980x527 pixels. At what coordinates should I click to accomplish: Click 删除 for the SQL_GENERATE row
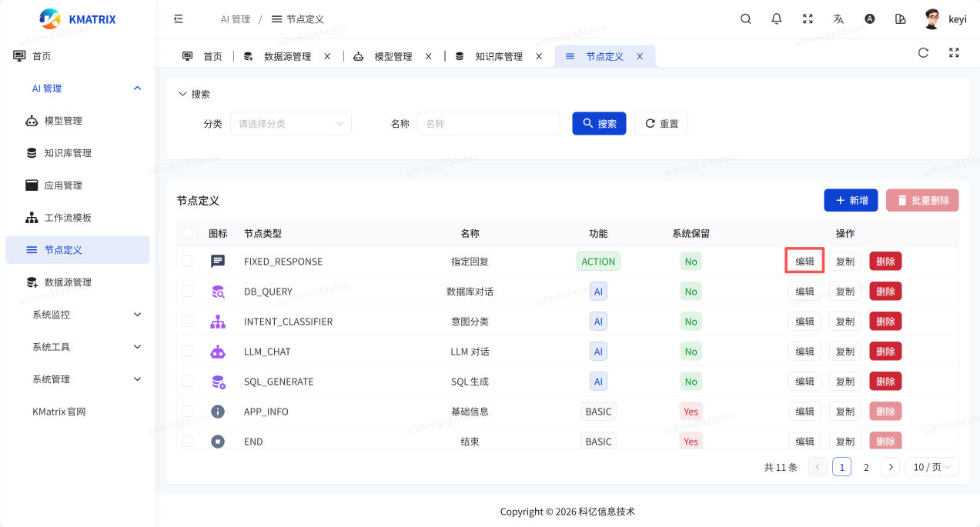tap(885, 382)
